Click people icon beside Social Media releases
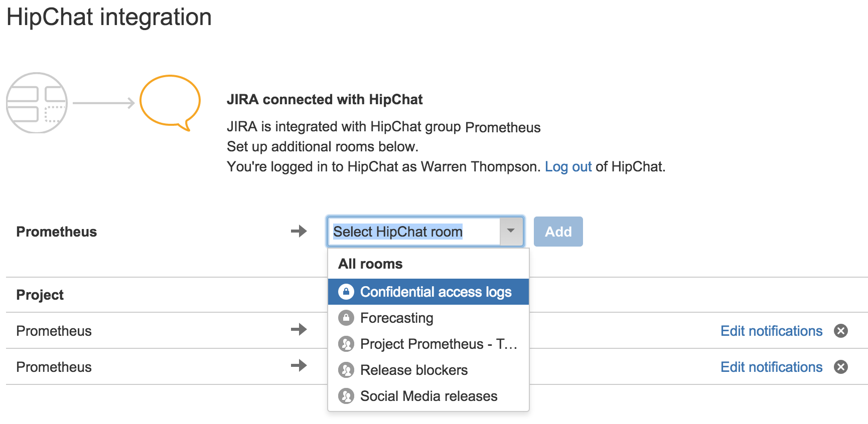 (346, 396)
